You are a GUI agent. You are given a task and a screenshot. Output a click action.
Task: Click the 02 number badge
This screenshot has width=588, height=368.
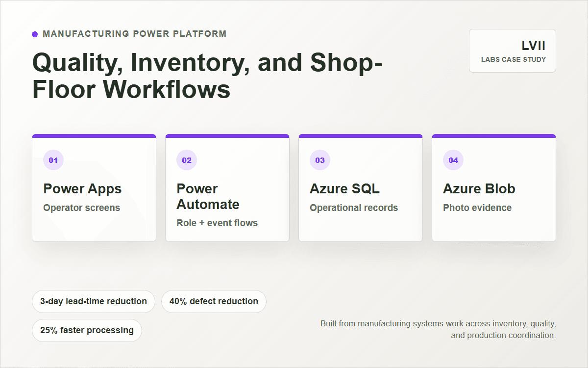187,160
